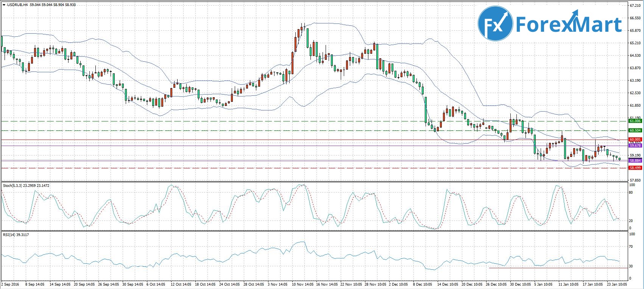
Task: Click the green 61.006 price level label
Action: [635, 121]
